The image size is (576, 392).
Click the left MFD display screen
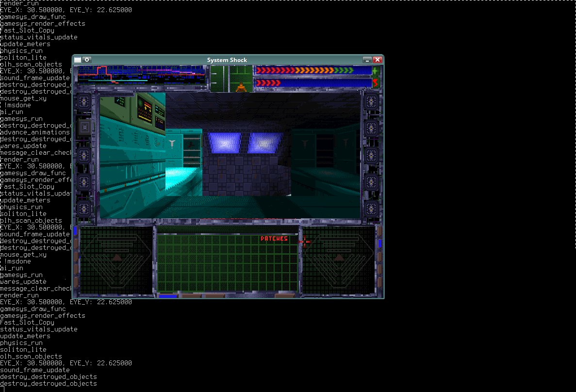[116, 260]
